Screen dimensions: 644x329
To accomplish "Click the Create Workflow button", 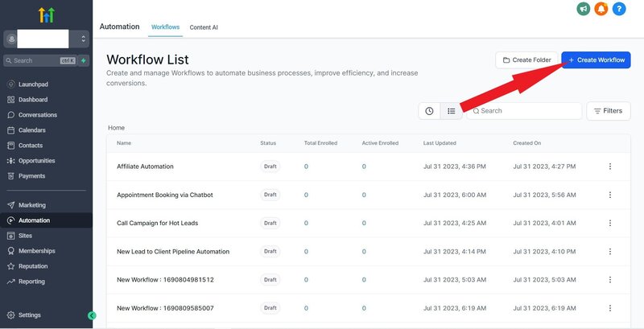I will click(596, 60).
